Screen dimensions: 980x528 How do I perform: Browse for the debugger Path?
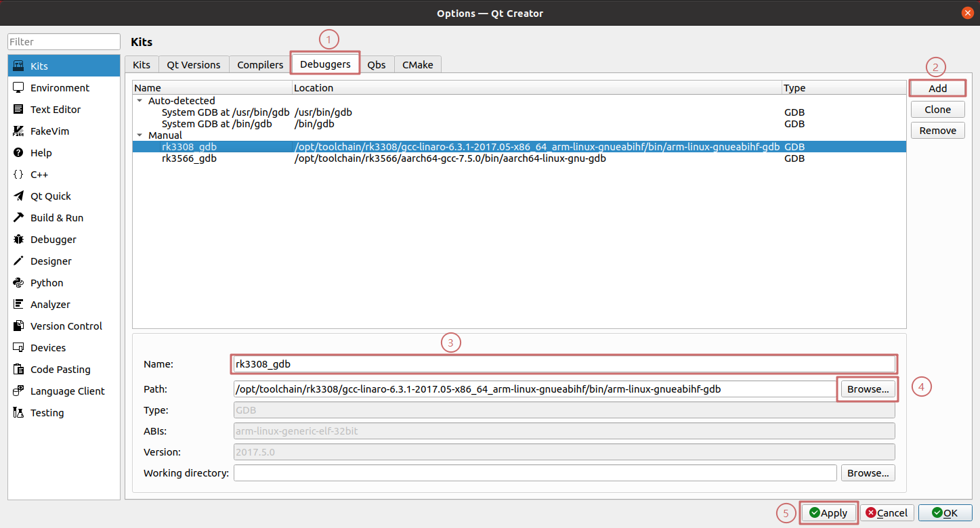868,389
